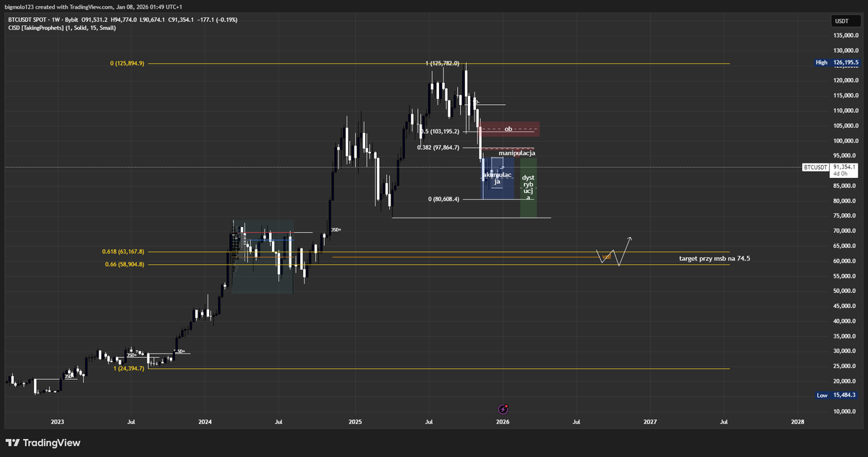The image size is (868, 457).
Task: Select the white zigzag projection arrow drawing
Action: pyautogui.click(x=614, y=251)
